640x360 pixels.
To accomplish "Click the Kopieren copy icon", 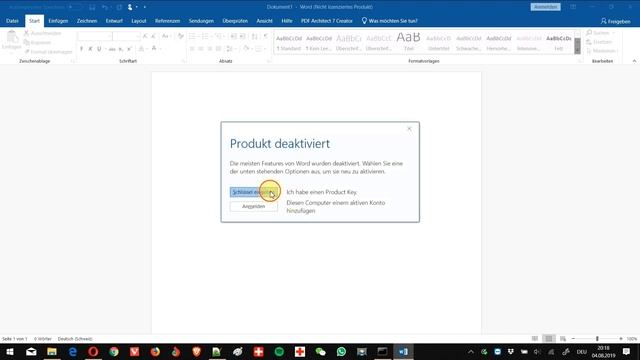I will pos(26,42).
